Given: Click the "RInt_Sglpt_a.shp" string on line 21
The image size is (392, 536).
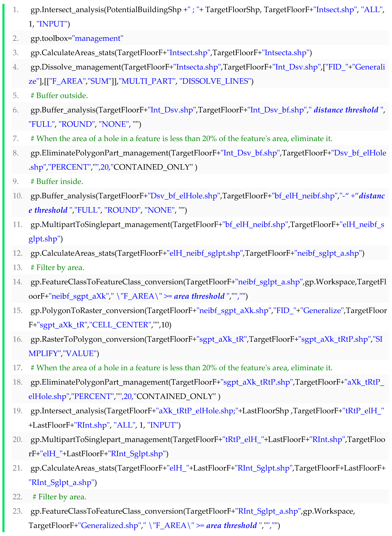Looking at the screenshot, I should [x=61, y=483].
